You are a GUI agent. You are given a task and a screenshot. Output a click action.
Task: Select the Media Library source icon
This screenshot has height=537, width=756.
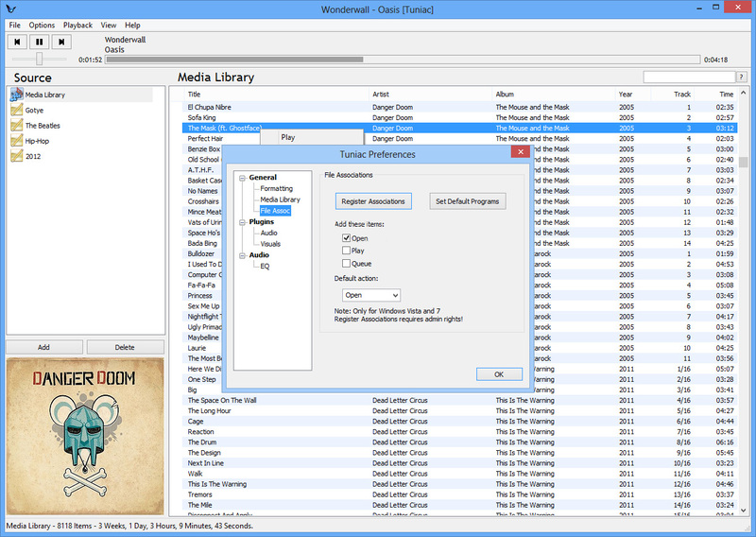tap(17, 95)
